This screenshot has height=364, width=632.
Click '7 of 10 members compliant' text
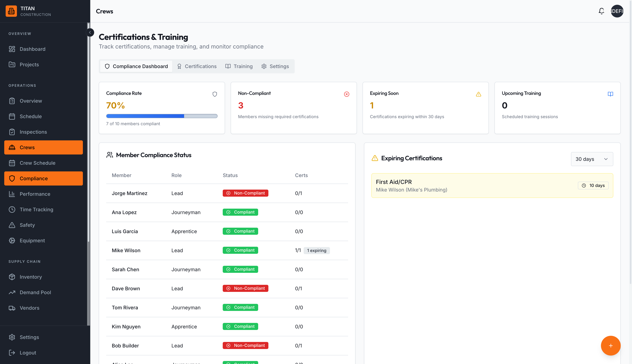[x=133, y=124]
